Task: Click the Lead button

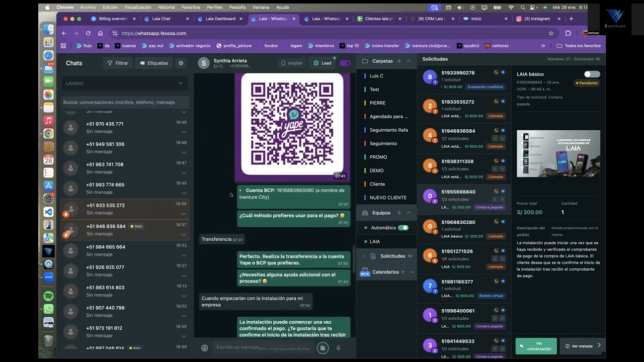Action: tap(323, 63)
